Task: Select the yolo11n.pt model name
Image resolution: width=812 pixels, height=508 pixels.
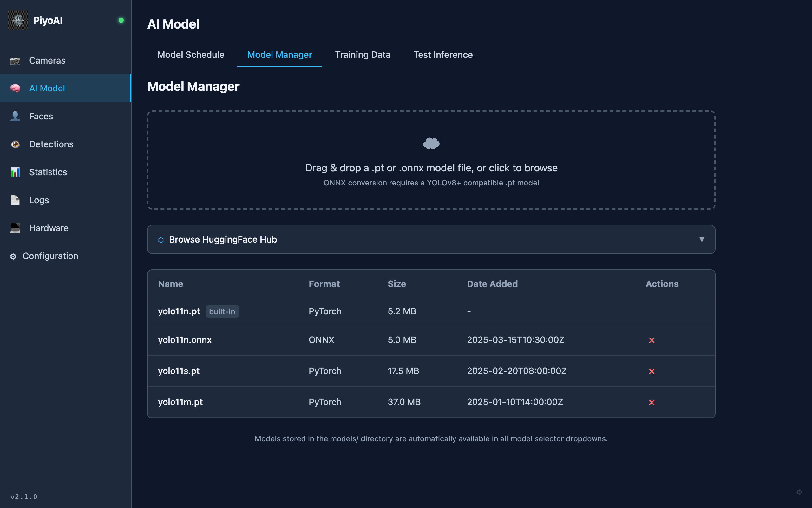Action: [x=179, y=311]
